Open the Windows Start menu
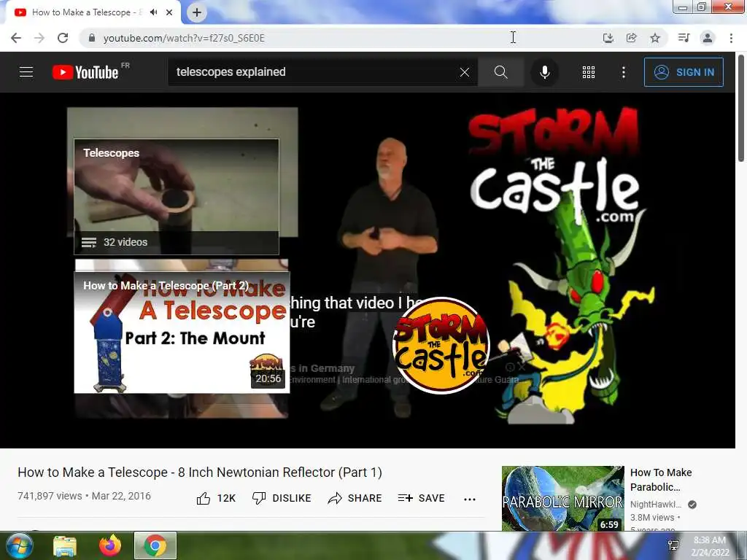The height and width of the screenshot is (560, 747). click(18, 545)
